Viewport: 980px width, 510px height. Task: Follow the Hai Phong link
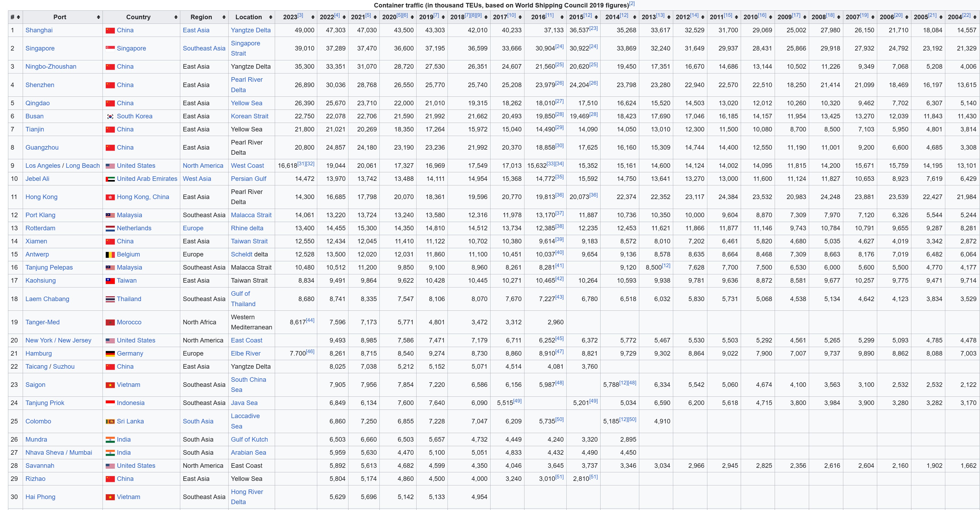coord(40,497)
